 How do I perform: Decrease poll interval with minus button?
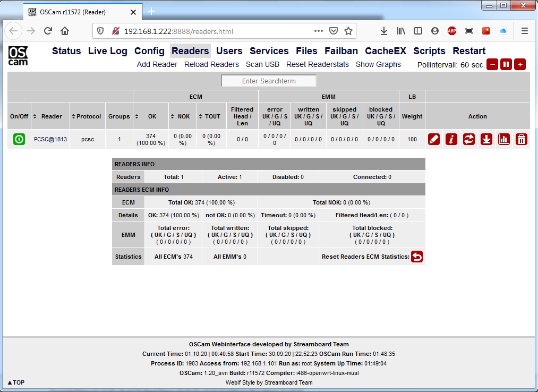coord(492,64)
